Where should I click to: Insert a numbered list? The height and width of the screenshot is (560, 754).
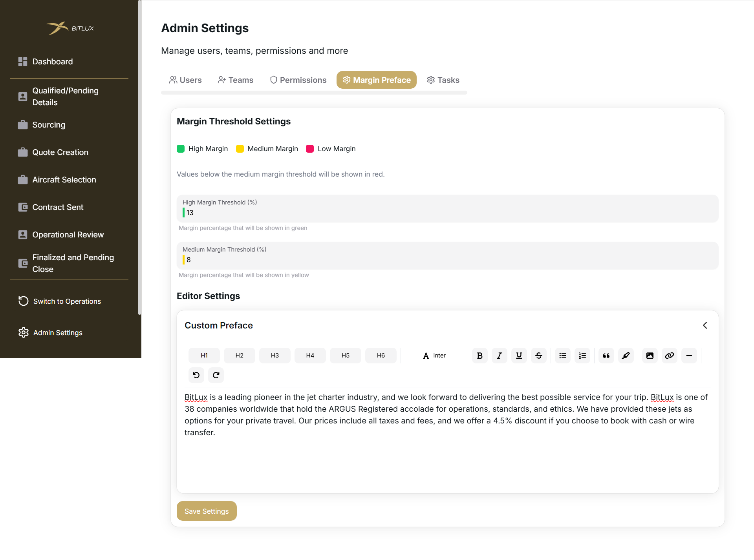582,356
